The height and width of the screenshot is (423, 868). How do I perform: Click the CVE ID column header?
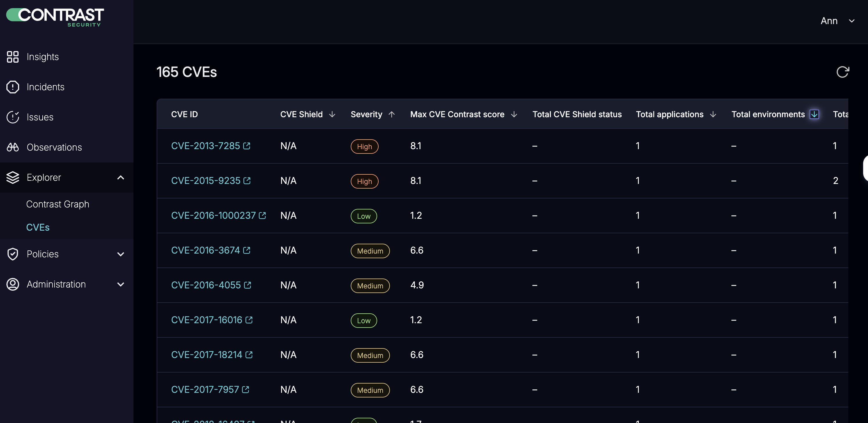click(x=184, y=114)
